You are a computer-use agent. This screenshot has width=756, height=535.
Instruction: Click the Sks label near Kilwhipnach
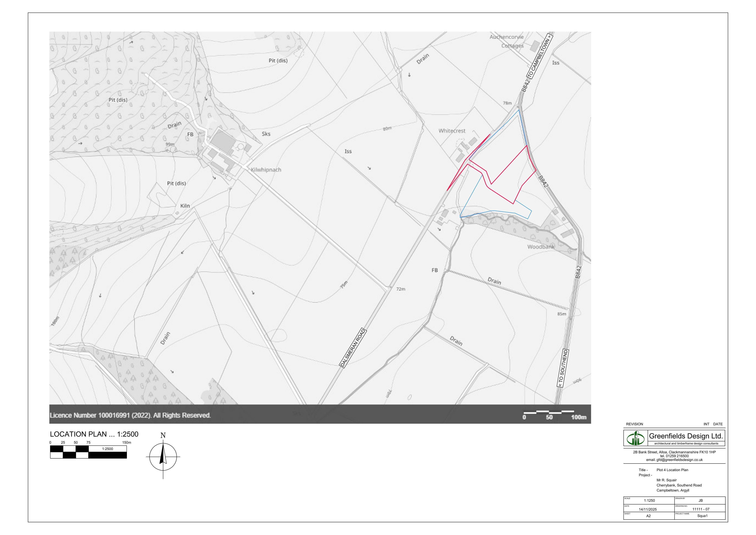[x=266, y=134]
